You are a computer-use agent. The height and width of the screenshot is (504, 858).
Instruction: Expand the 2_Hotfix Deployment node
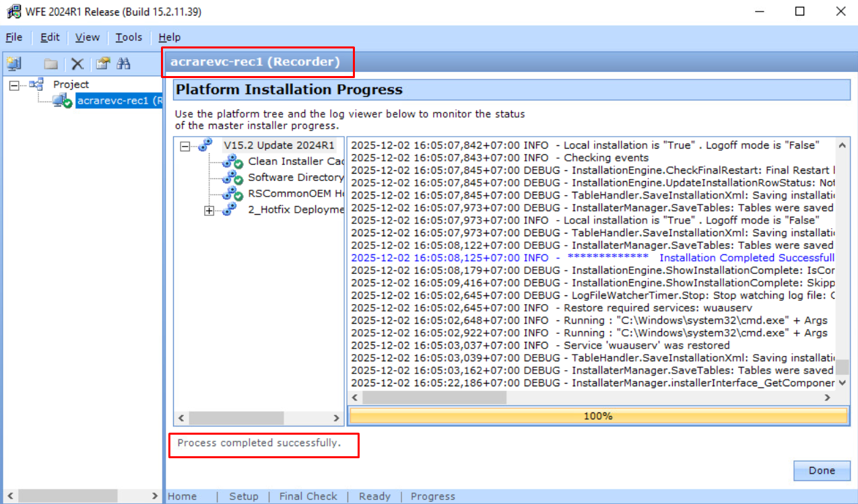209,211
